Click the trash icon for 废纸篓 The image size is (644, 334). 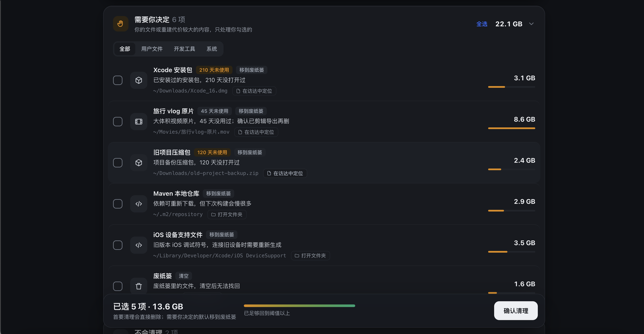click(x=139, y=286)
